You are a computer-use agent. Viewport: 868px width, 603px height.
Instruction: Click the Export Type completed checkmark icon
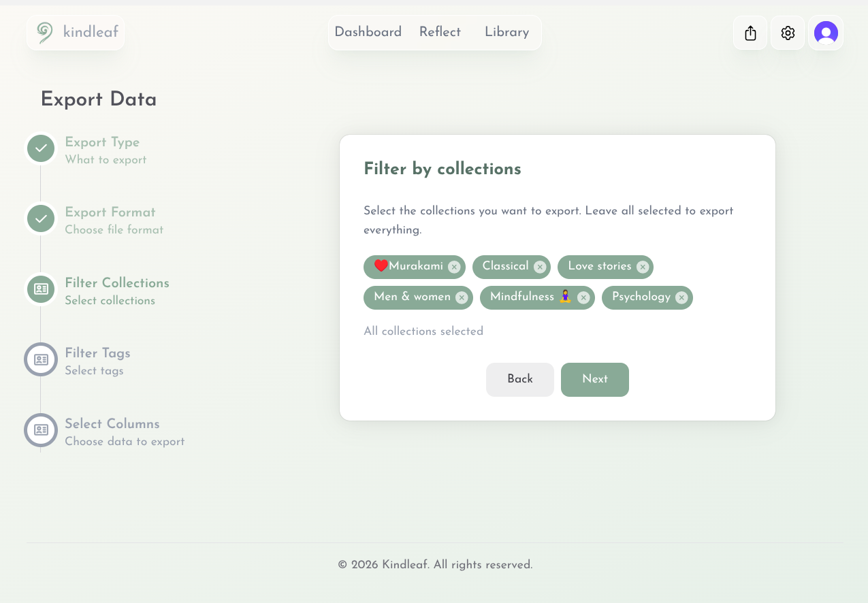pos(40,148)
